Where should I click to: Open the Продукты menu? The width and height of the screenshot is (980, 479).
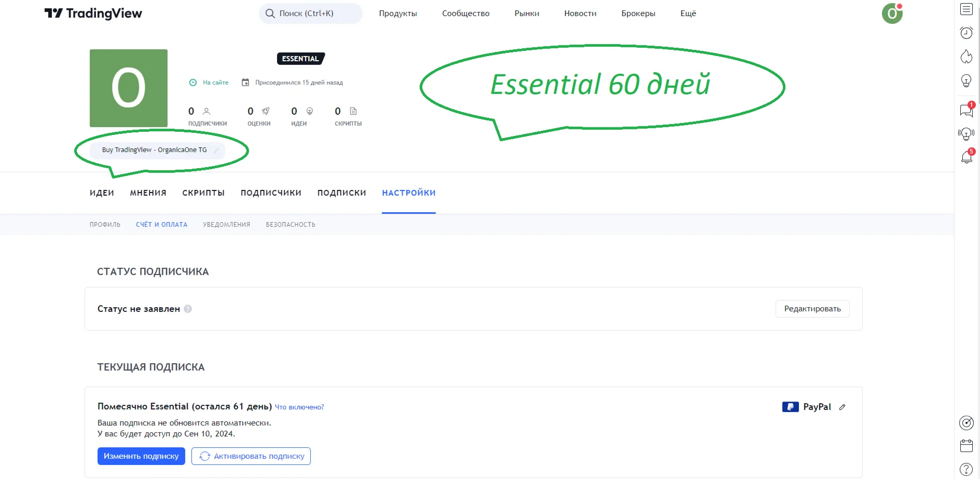(398, 13)
